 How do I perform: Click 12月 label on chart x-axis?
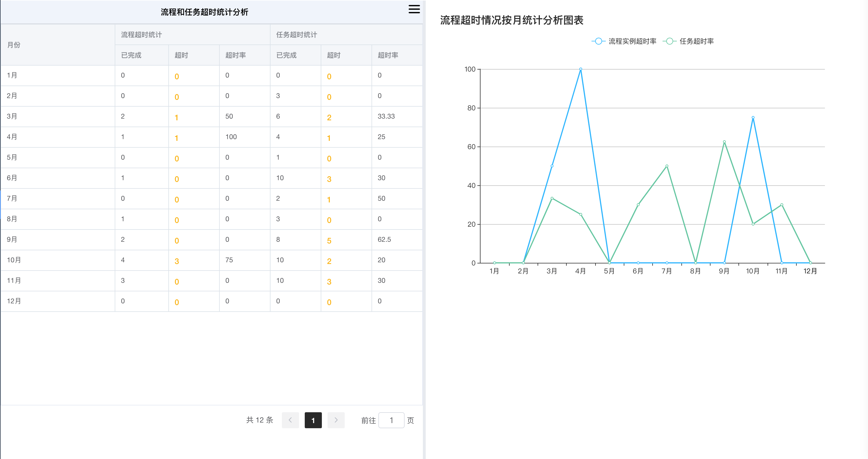(810, 271)
